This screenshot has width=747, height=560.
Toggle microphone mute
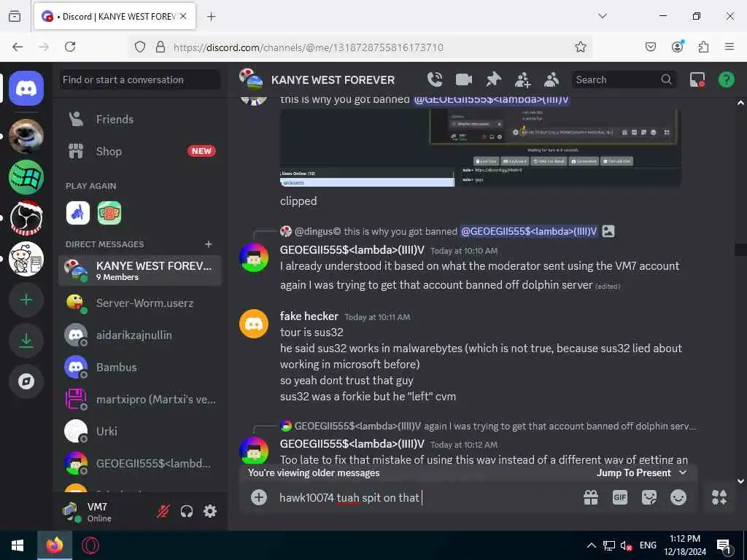(x=163, y=511)
